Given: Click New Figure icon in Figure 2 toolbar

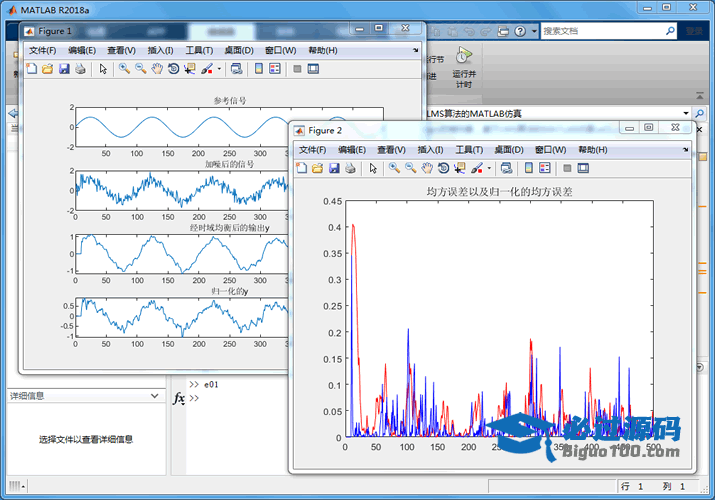Looking at the screenshot, I should click(301, 168).
